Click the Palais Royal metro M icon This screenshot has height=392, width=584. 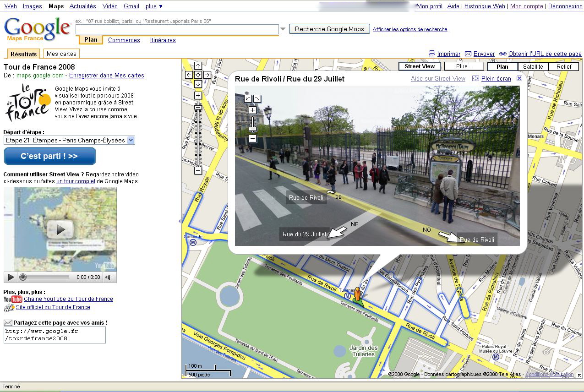[x=495, y=357]
